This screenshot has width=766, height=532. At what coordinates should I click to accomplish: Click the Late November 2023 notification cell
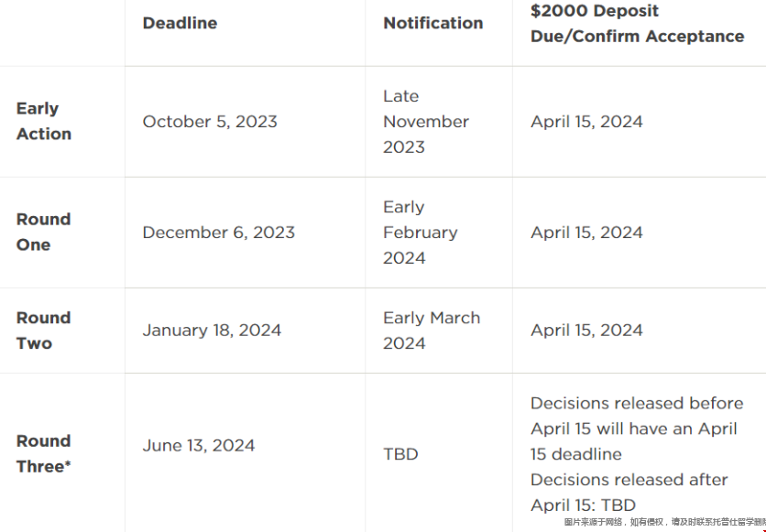pos(426,122)
